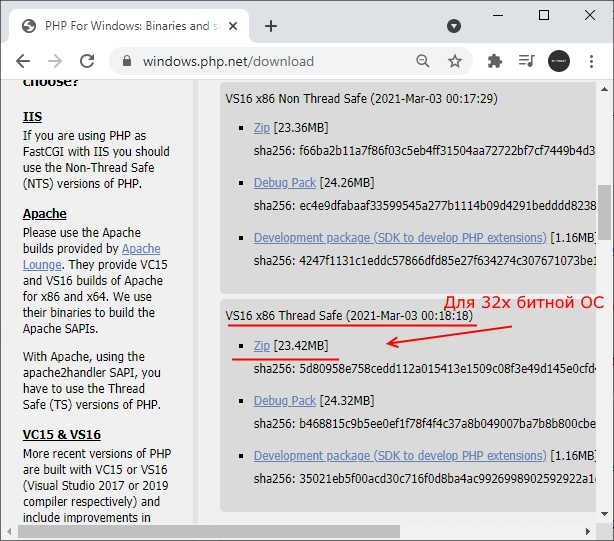Open the profile avatar menu
The height and width of the screenshot is (541, 614).
(x=559, y=61)
